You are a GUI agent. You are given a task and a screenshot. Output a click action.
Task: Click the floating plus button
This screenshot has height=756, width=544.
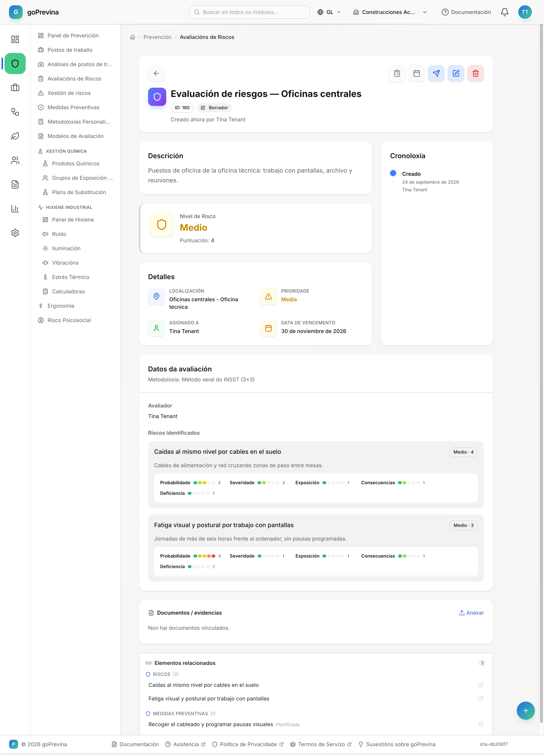[x=525, y=711]
